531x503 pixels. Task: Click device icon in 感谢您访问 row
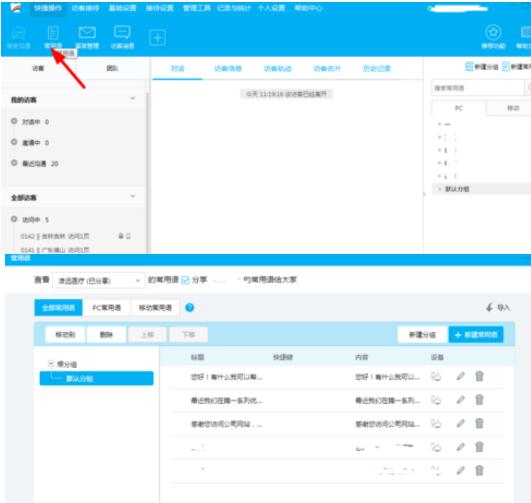(x=436, y=423)
